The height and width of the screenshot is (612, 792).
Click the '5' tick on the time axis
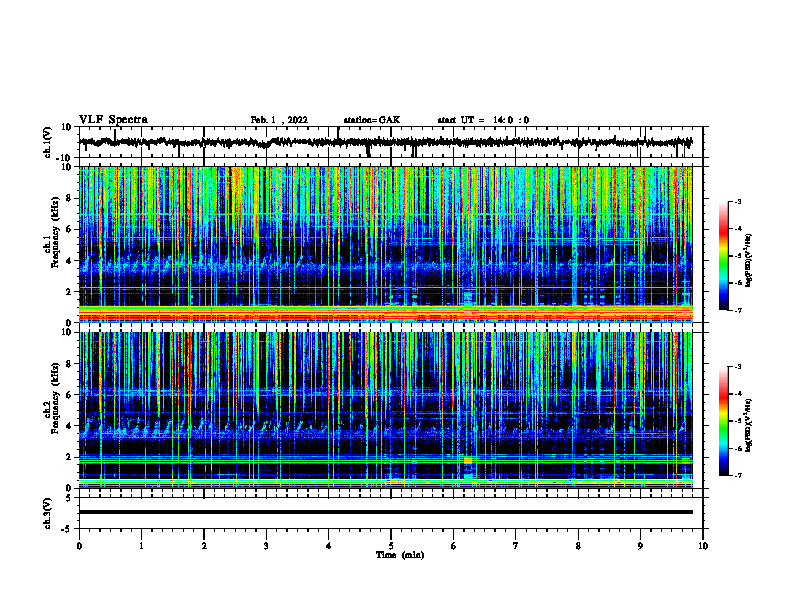(391, 546)
